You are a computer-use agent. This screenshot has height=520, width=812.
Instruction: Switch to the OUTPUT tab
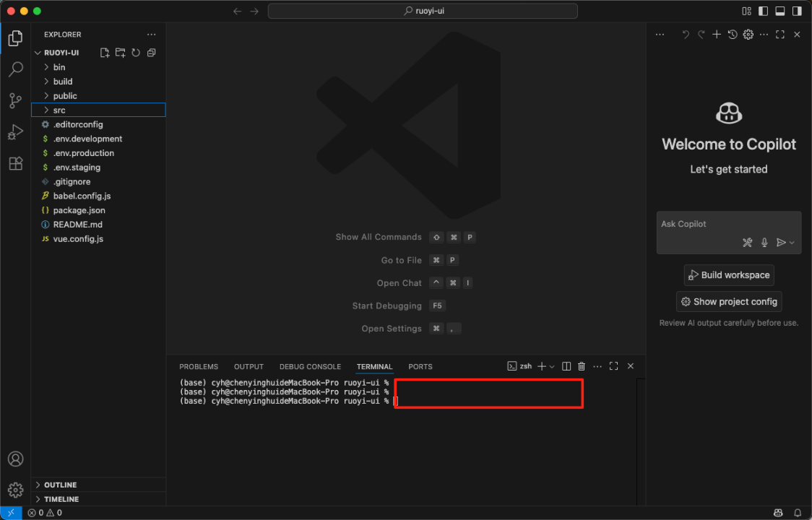pos(249,367)
